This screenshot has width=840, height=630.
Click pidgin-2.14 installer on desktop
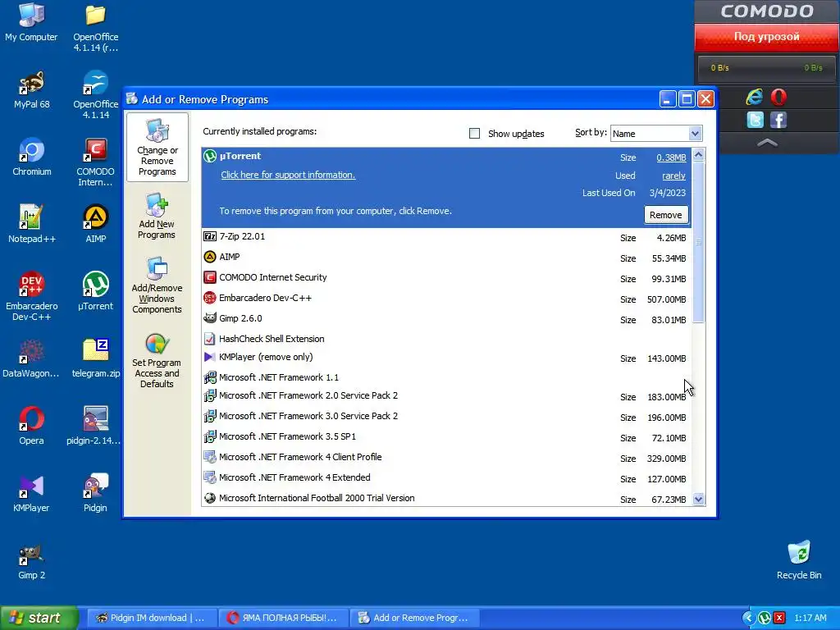click(94, 426)
